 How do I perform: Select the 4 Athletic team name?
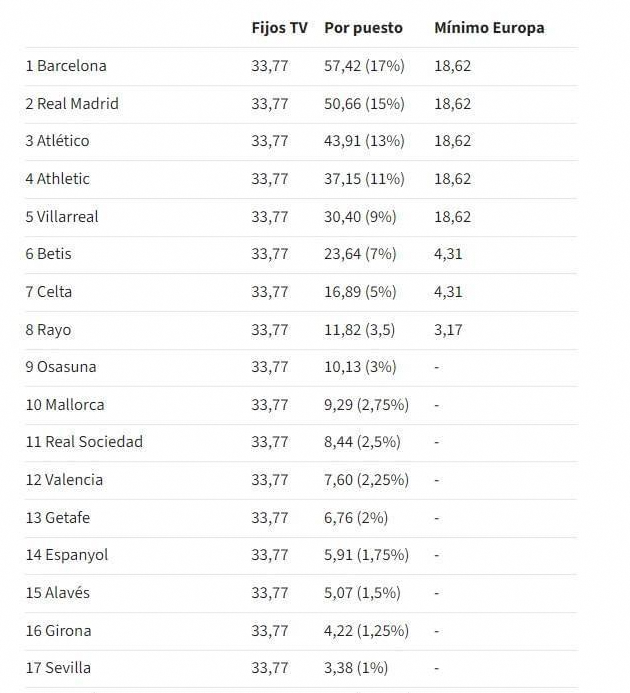57,179
